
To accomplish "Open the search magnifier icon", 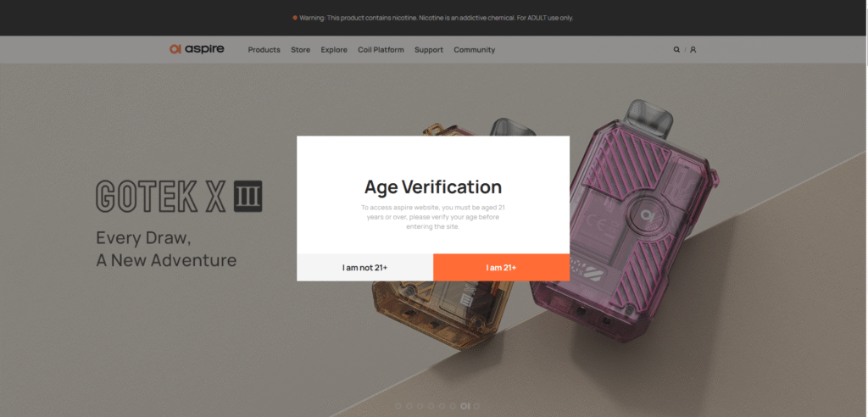I will click(676, 50).
